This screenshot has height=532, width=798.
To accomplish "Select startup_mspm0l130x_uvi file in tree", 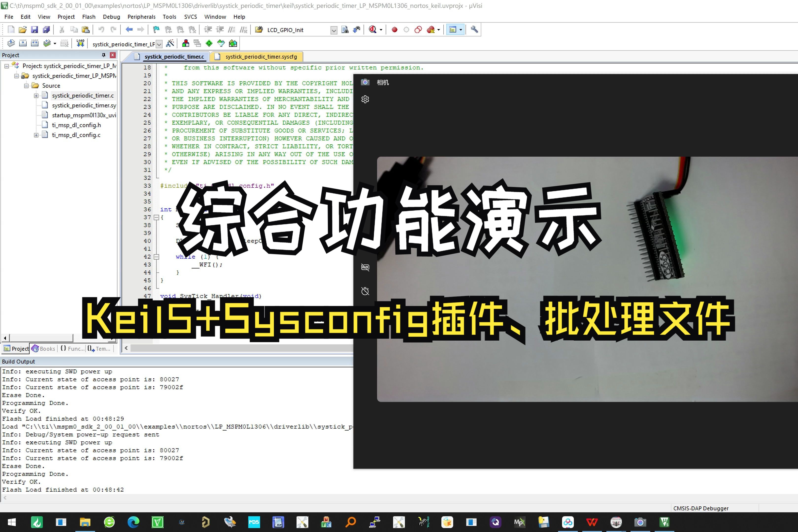I will pos(84,115).
